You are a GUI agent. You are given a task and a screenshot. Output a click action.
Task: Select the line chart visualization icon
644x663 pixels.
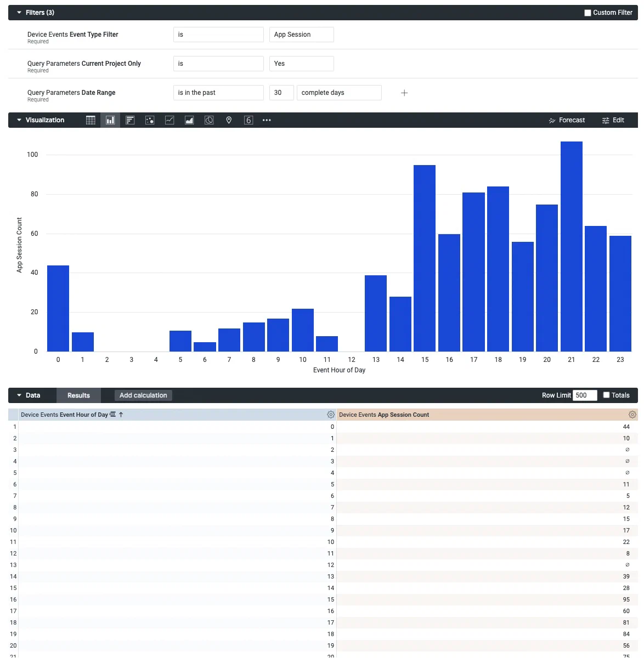pyautogui.click(x=170, y=120)
